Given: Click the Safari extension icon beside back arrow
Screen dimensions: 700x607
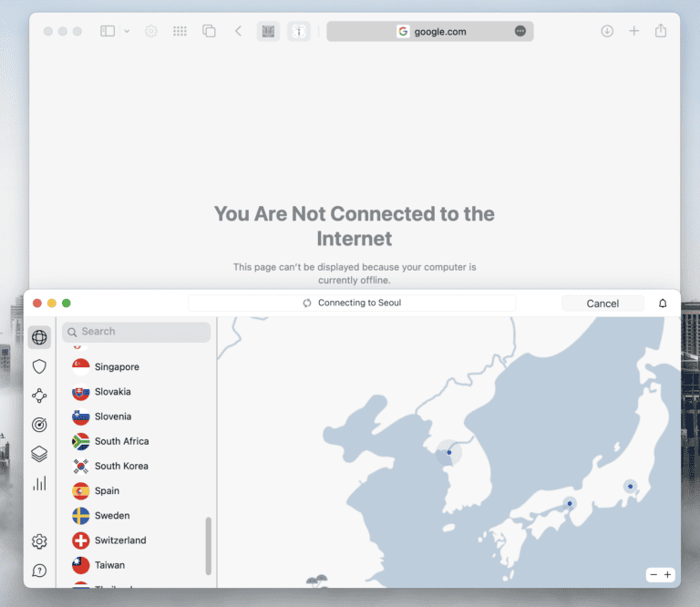Looking at the screenshot, I should tap(268, 31).
